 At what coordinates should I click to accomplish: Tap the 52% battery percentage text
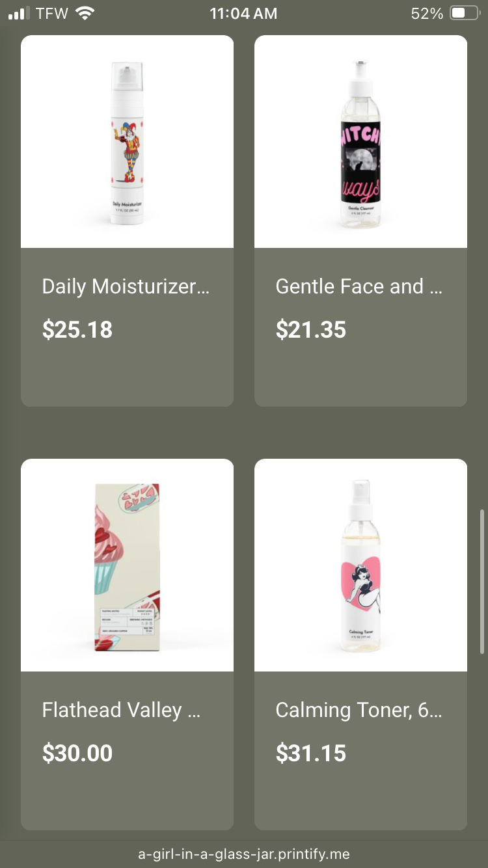[427, 14]
